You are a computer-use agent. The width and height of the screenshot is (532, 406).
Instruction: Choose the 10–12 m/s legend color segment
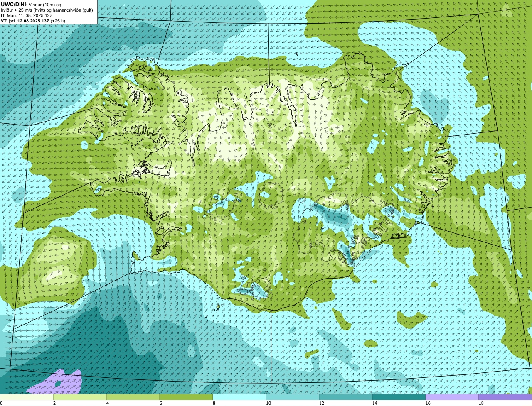tap(293, 397)
